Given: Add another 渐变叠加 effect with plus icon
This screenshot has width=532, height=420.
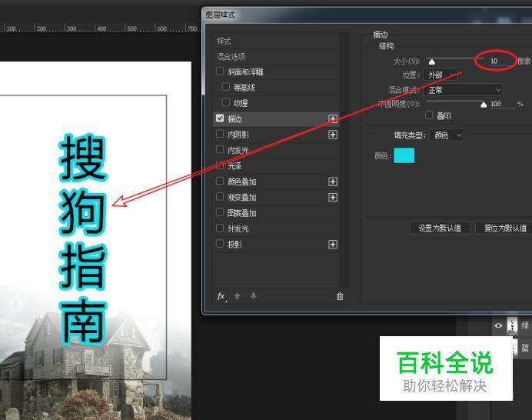Looking at the screenshot, I should (332, 197).
